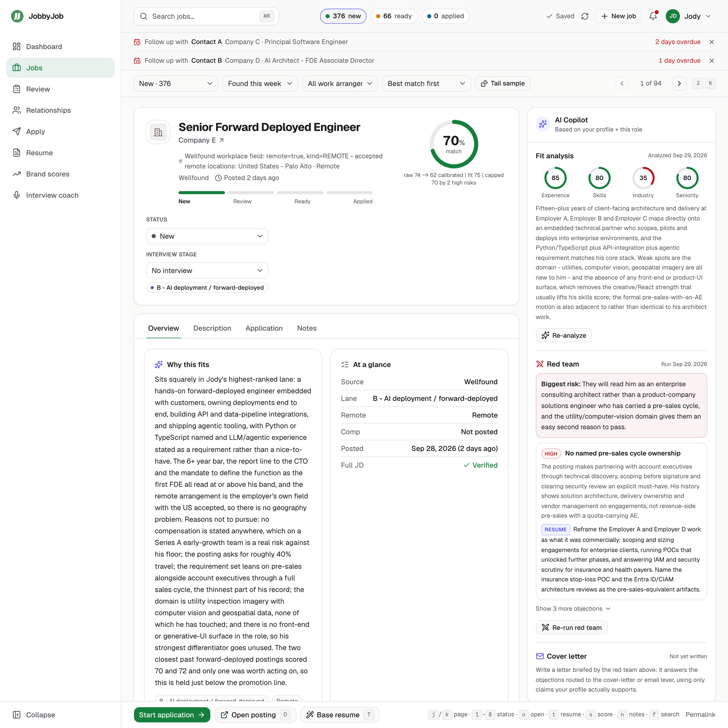Switch to the Notes tab
The height and width of the screenshot is (728, 728).
307,328
